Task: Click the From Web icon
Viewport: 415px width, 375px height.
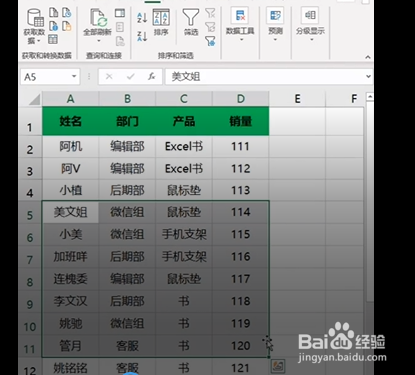Action: pos(54,26)
